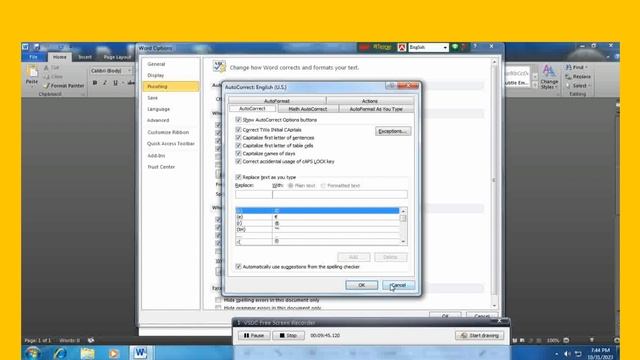Toggle Capitalize first letter of sentences
Screen dimensions: 640x360
238,138
